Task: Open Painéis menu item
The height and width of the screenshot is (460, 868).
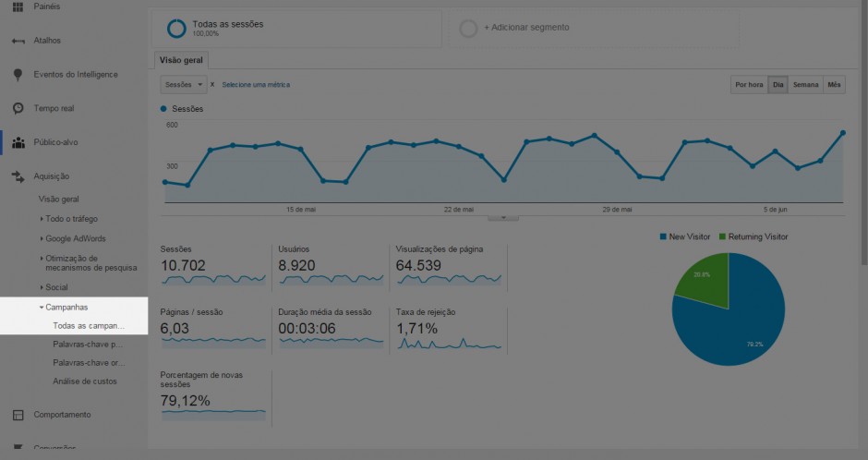Action: [x=47, y=6]
